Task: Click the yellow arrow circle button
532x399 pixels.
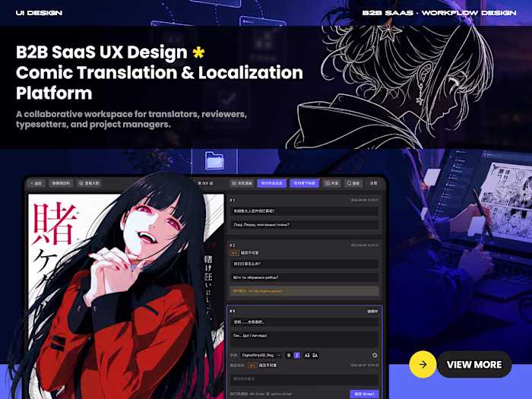Action: (x=423, y=364)
